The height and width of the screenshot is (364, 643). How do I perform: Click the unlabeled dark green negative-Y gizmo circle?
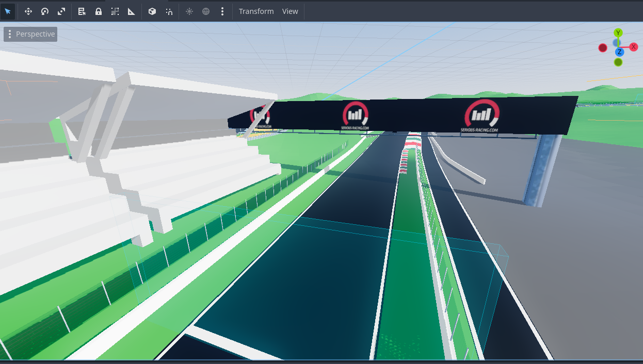point(618,62)
